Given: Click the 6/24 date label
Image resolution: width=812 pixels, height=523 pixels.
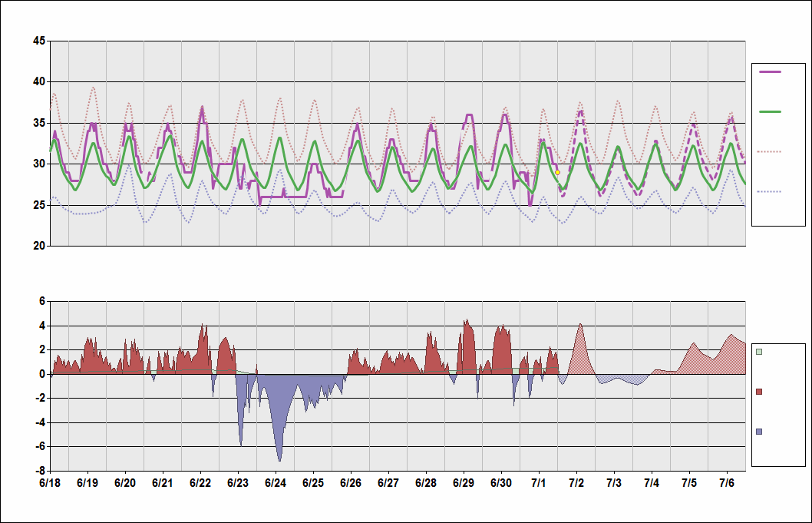Looking at the screenshot, I should pyautogui.click(x=276, y=483).
